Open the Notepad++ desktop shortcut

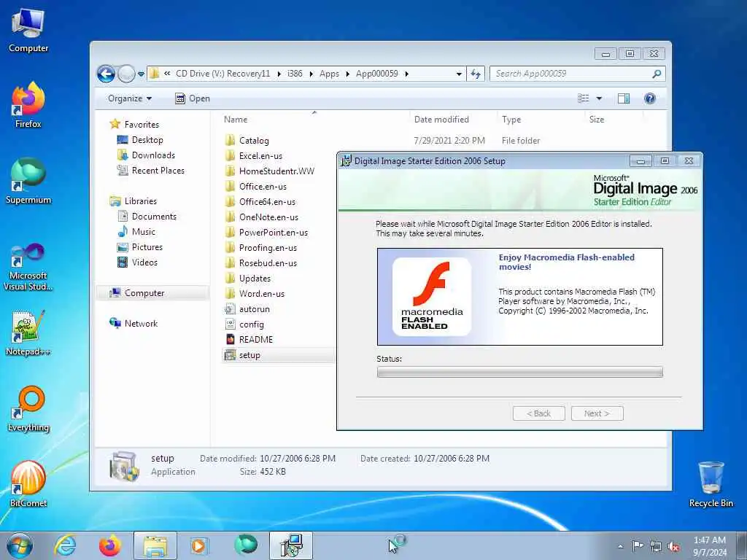28,333
